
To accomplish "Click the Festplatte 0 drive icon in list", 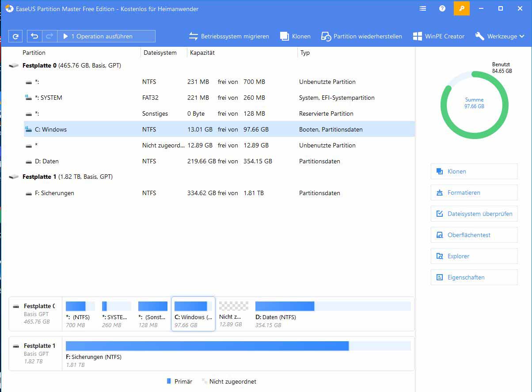I will point(14,65).
